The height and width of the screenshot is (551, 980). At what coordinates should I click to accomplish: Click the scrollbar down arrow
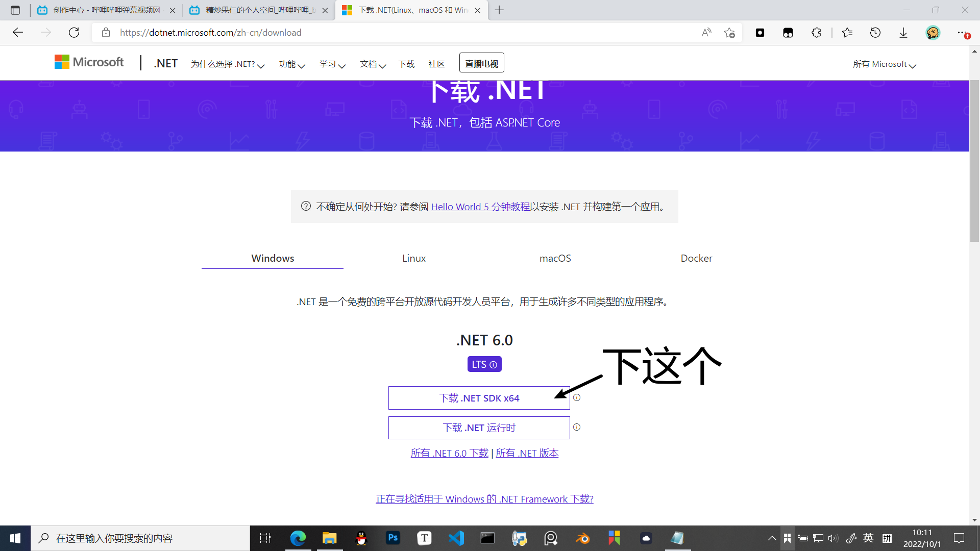(974, 520)
